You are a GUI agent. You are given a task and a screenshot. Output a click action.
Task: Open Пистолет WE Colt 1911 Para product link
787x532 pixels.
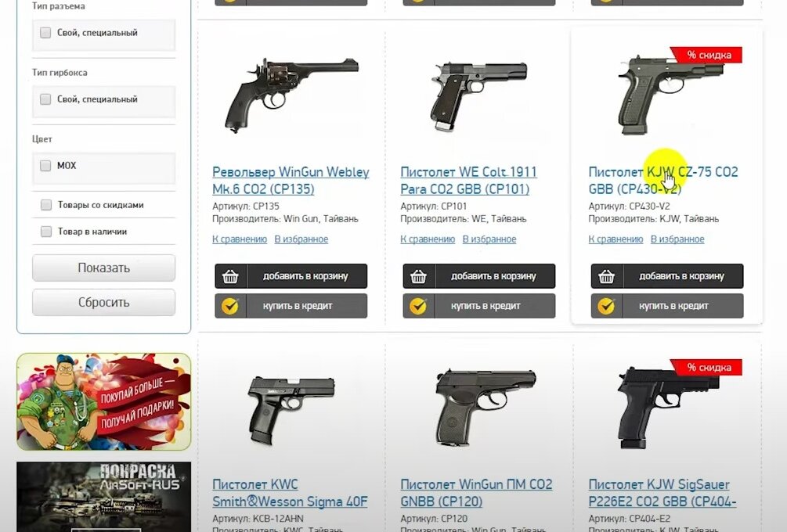coord(468,181)
